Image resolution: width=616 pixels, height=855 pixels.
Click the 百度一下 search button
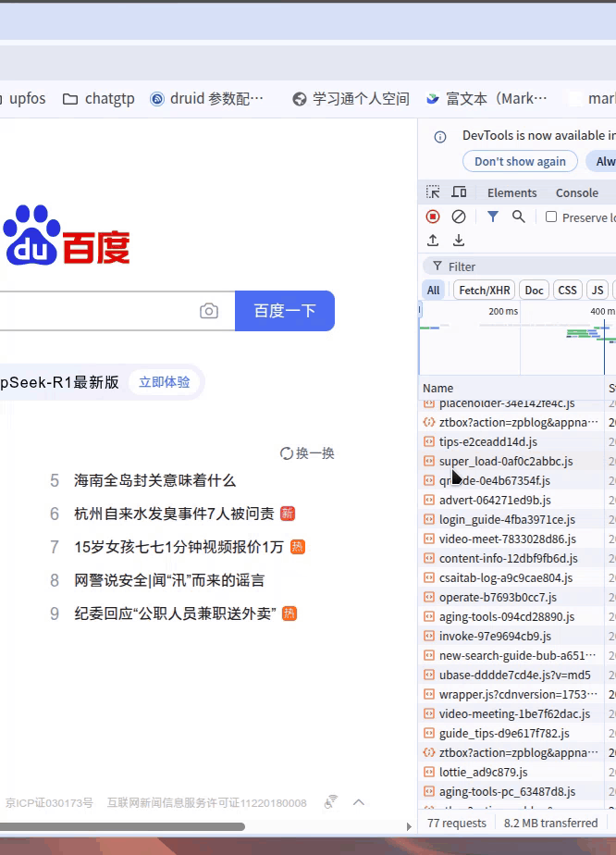click(285, 311)
